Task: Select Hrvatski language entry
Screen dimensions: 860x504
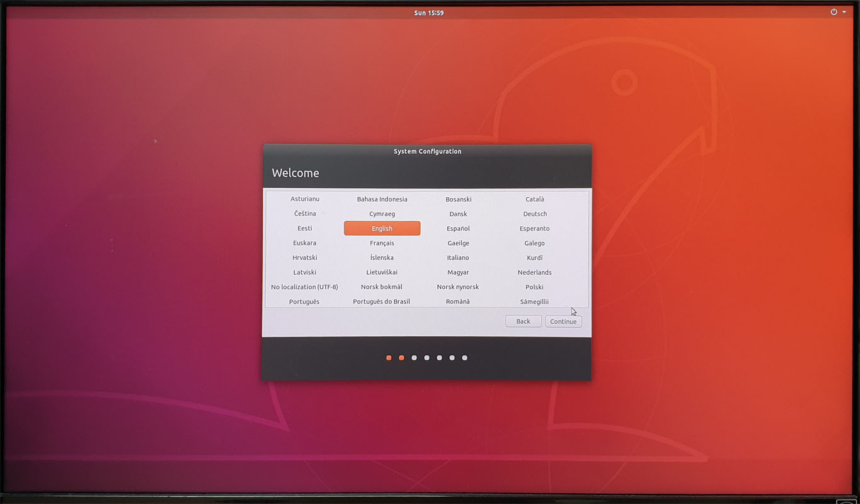Action: tap(305, 258)
